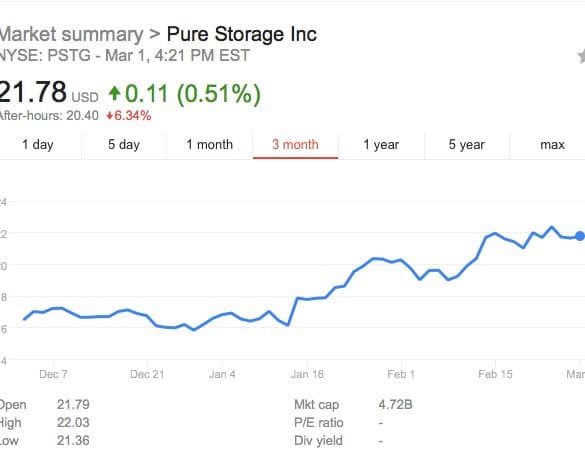
Task: Click the Jan 18 date label
Action: [x=307, y=374]
